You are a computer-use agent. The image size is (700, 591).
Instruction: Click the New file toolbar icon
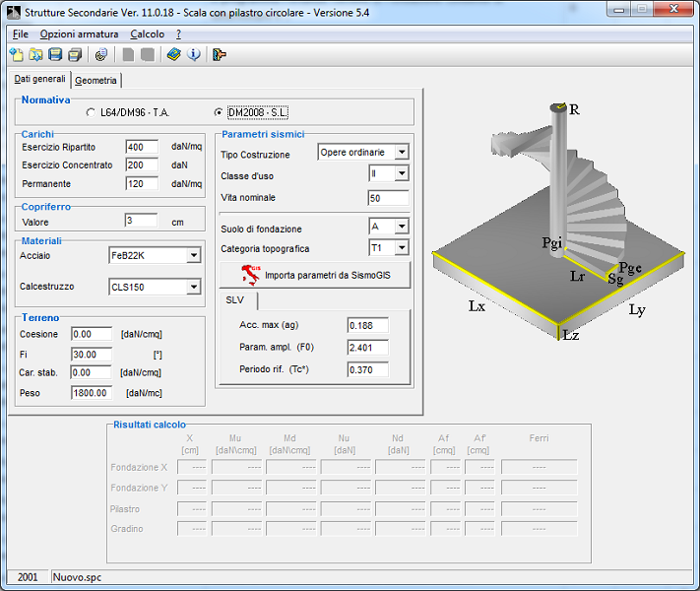17,54
